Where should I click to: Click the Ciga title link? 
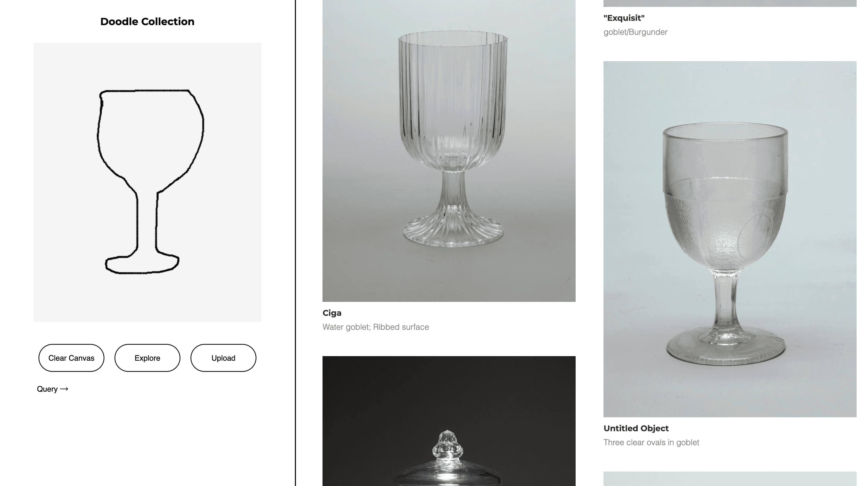(x=332, y=313)
